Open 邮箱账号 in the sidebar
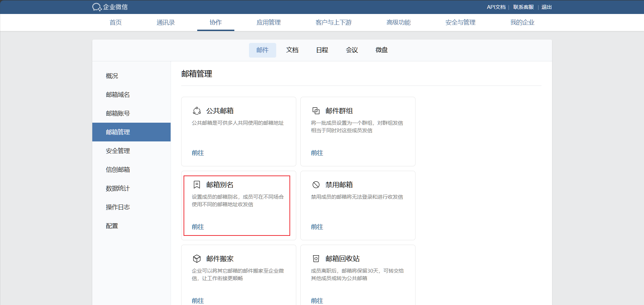The image size is (644, 305). 131,113
